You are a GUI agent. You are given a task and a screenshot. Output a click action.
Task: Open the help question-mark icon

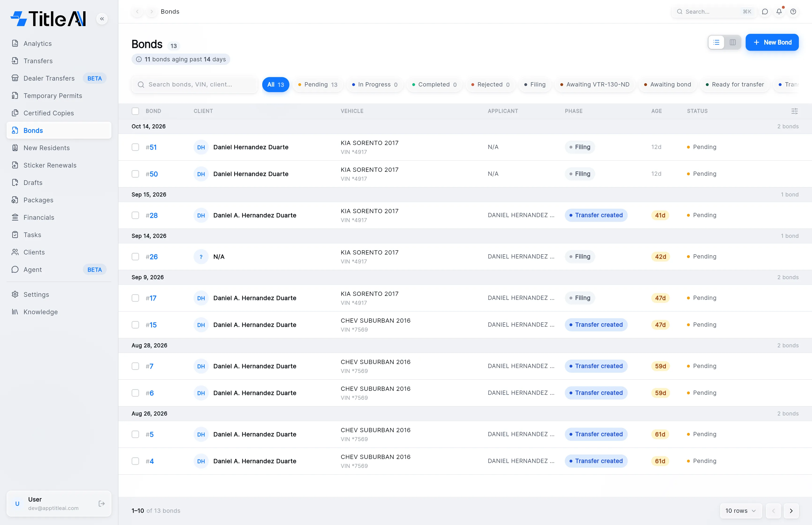(x=793, y=12)
